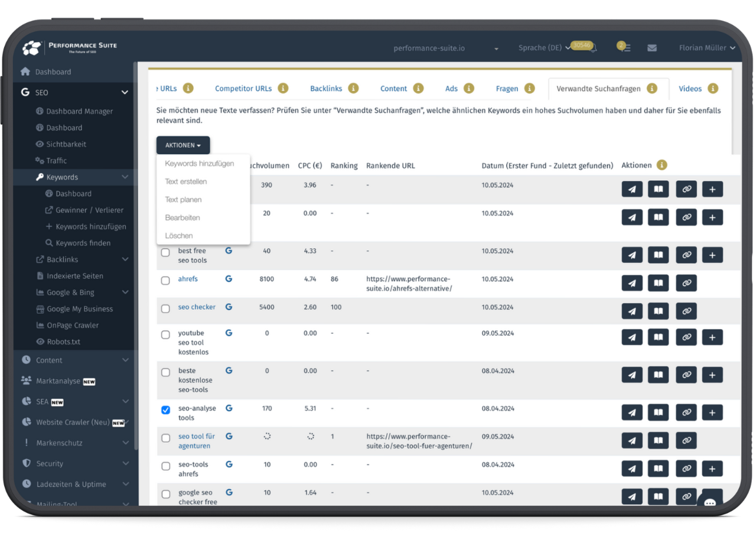Toggle the Aktionen dropdown button

point(183,145)
